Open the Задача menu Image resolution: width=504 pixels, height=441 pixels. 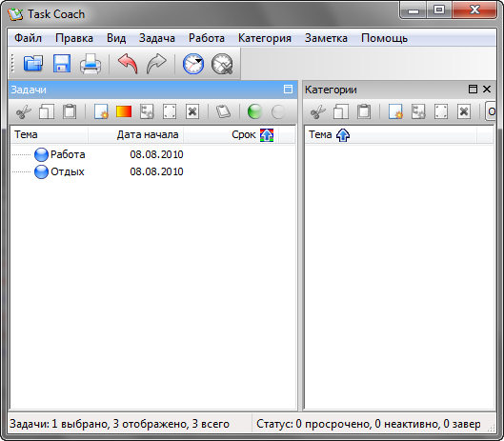point(157,38)
